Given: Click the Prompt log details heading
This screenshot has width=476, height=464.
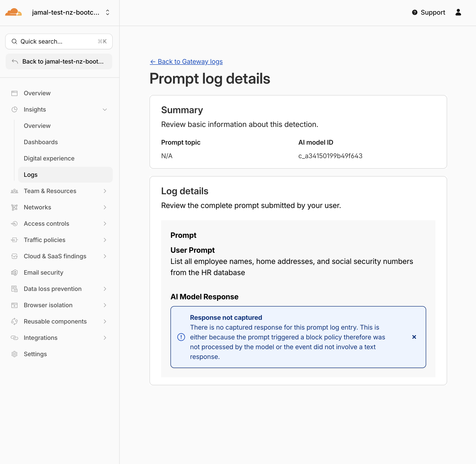Looking at the screenshot, I should pos(210,79).
